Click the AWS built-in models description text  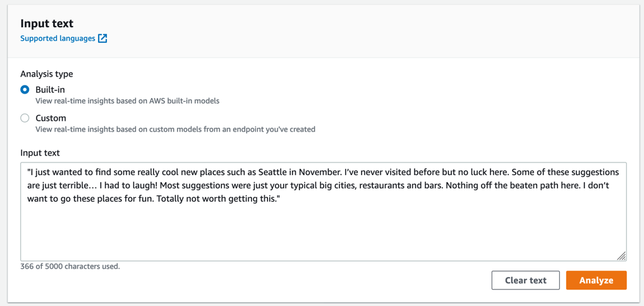tap(127, 101)
